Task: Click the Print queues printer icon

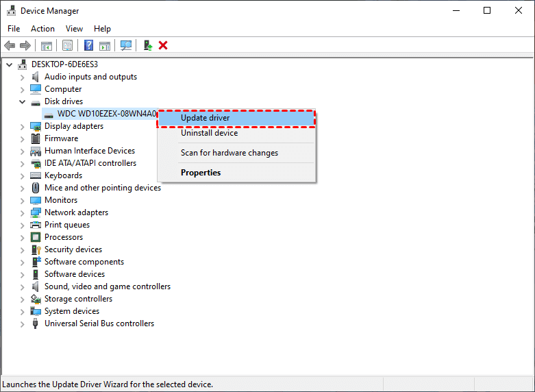Action: point(36,225)
